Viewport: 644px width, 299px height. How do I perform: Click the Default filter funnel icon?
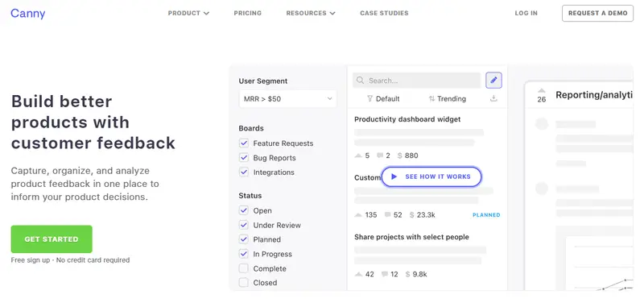(369, 98)
